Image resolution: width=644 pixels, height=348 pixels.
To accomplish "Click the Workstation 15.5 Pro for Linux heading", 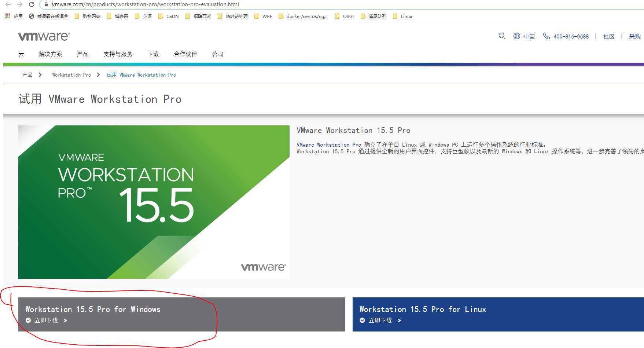I will click(x=423, y=309).
